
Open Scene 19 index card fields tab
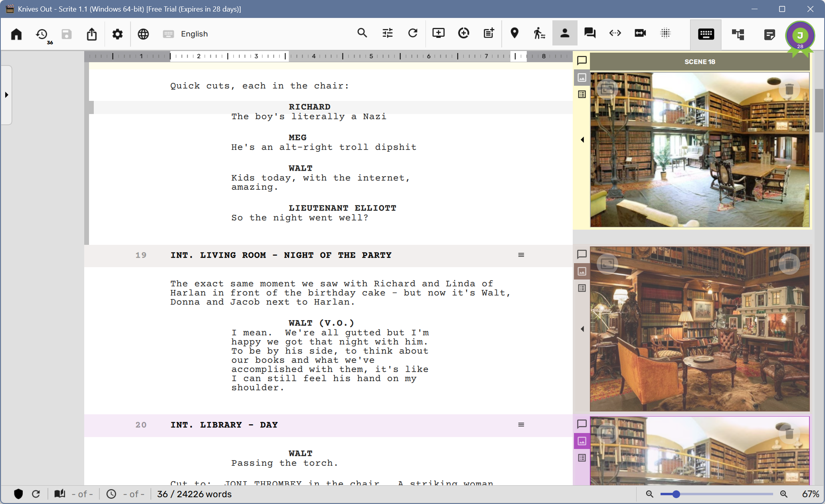click(582, 288)
